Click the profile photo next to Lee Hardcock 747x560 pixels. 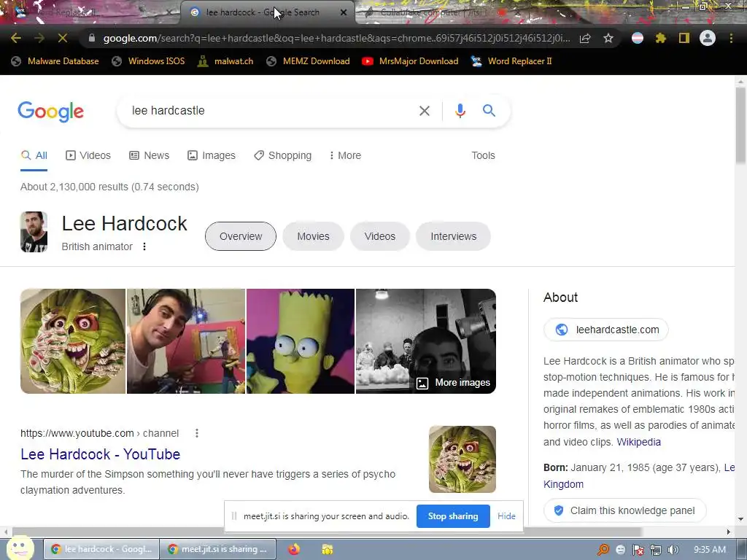34,232
